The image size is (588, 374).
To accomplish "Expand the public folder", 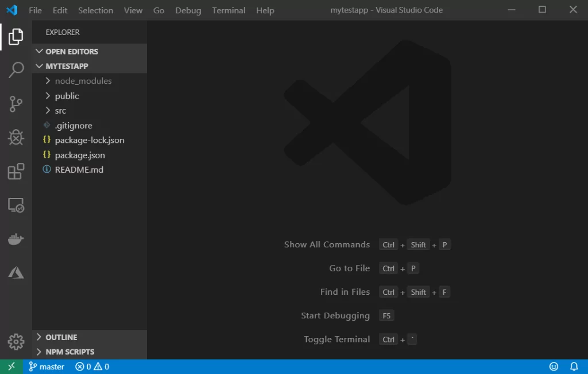I will point(90,96).
